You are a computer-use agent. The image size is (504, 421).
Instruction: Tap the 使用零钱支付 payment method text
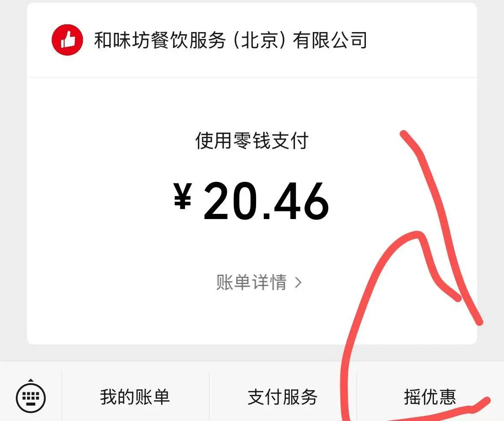pyautogui.click(x=252, y=141)
